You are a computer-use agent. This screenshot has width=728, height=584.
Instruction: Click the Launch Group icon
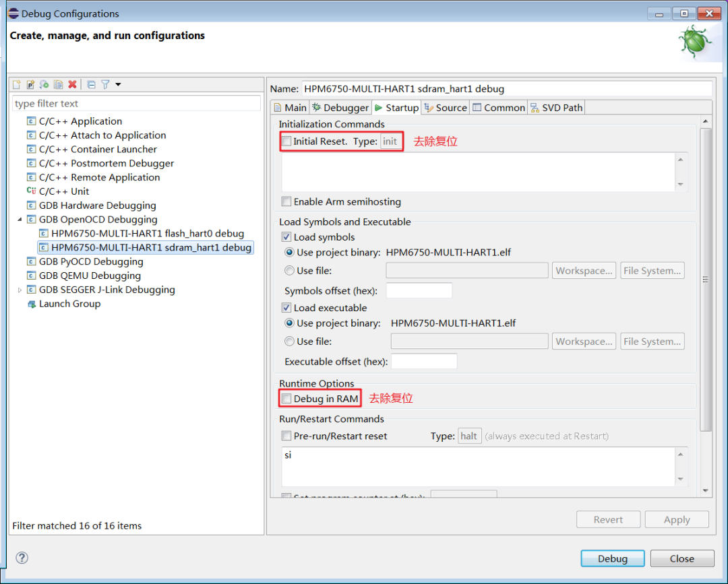coord(31,304)
